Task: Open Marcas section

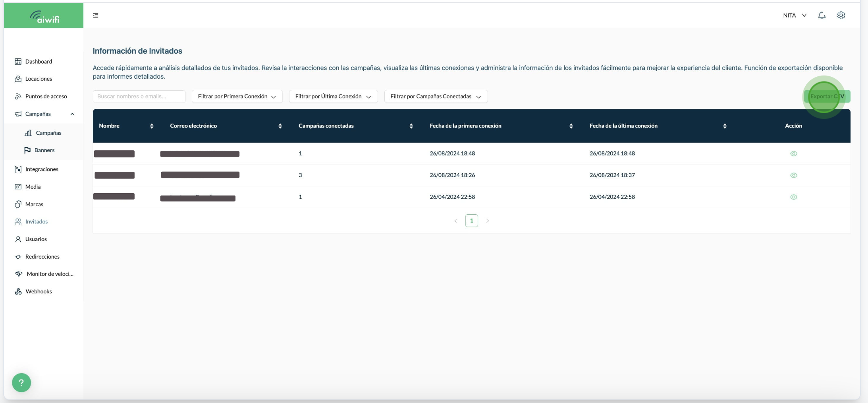Action: pyautogui.click(x=34, y=204)
